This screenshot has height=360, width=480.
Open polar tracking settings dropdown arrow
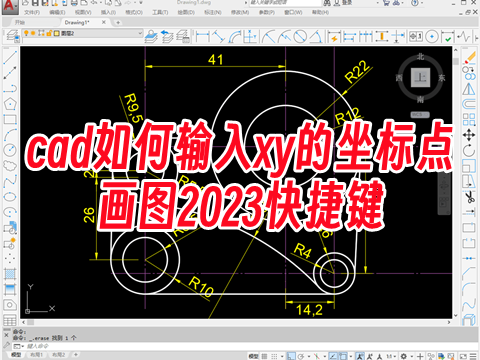tap(308, 356)
